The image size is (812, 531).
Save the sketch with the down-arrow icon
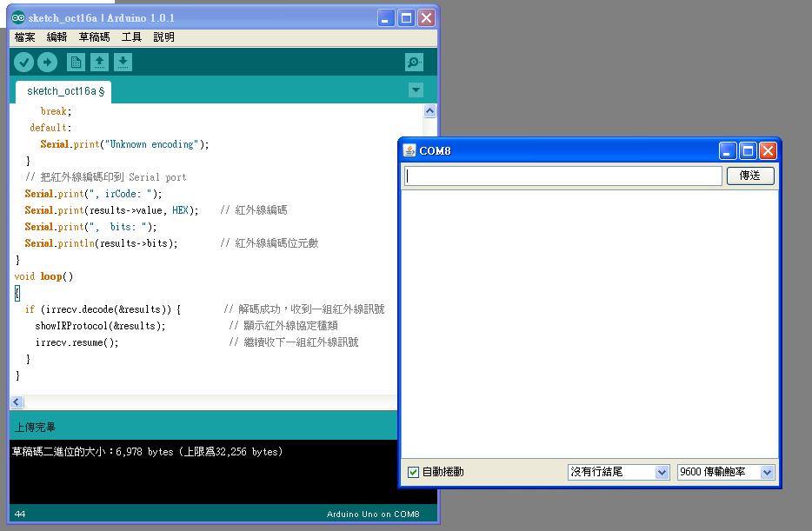(x=123, y=63)
